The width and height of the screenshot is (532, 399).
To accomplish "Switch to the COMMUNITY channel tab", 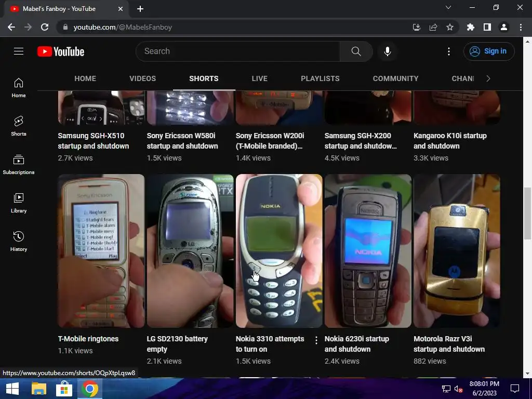I will (x=395, y=78).
